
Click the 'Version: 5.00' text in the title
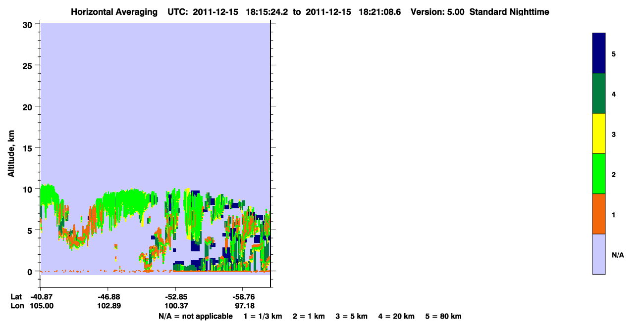(437, 12)
